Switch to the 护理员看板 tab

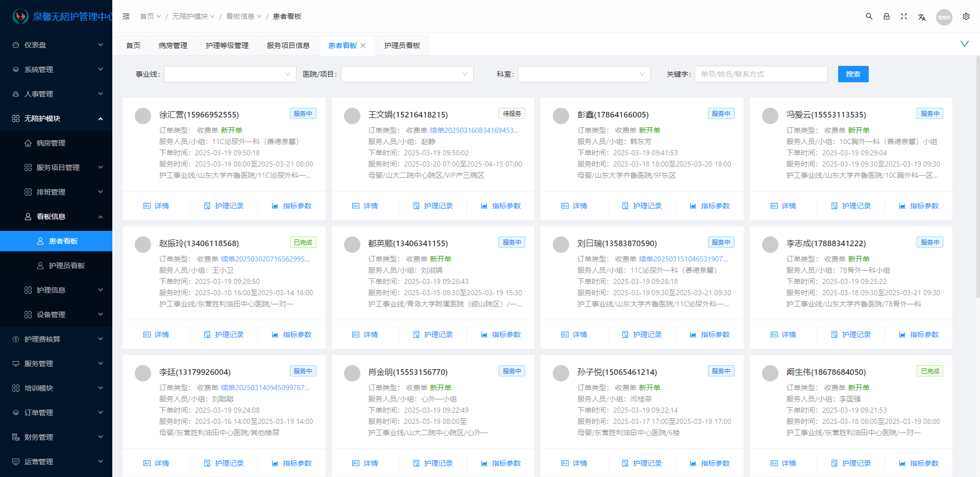[x=402, y=45]
